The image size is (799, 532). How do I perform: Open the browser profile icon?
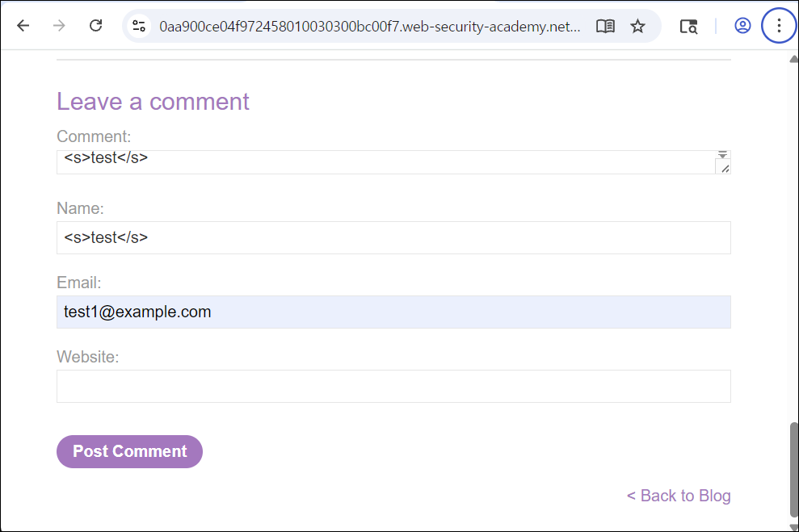point(742,26)
